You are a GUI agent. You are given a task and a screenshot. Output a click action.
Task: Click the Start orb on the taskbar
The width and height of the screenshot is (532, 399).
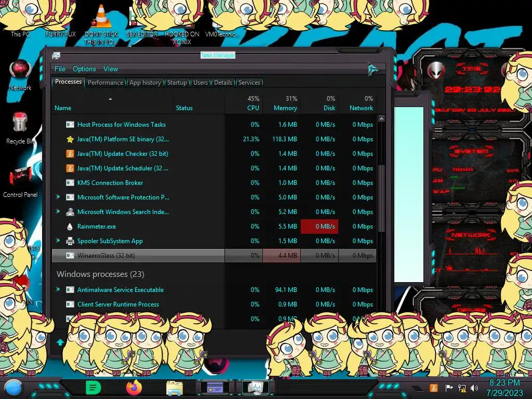pos(13,388)
